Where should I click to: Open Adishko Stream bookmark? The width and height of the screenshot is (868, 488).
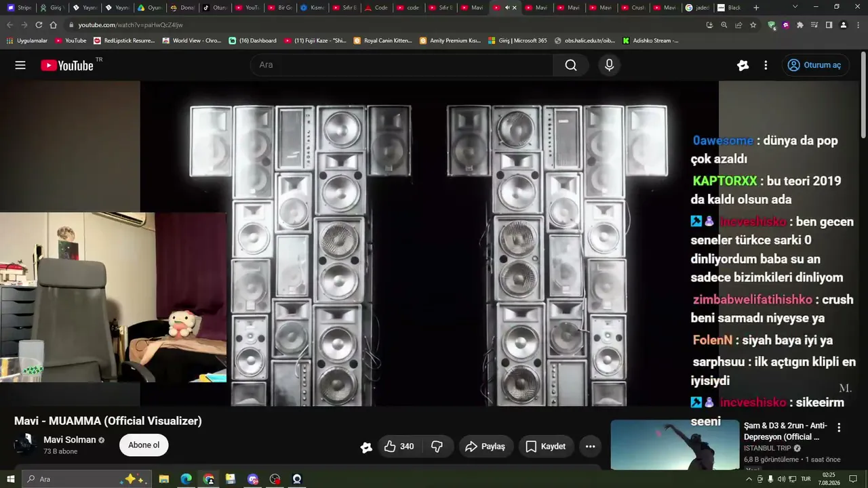pos(650,41)
